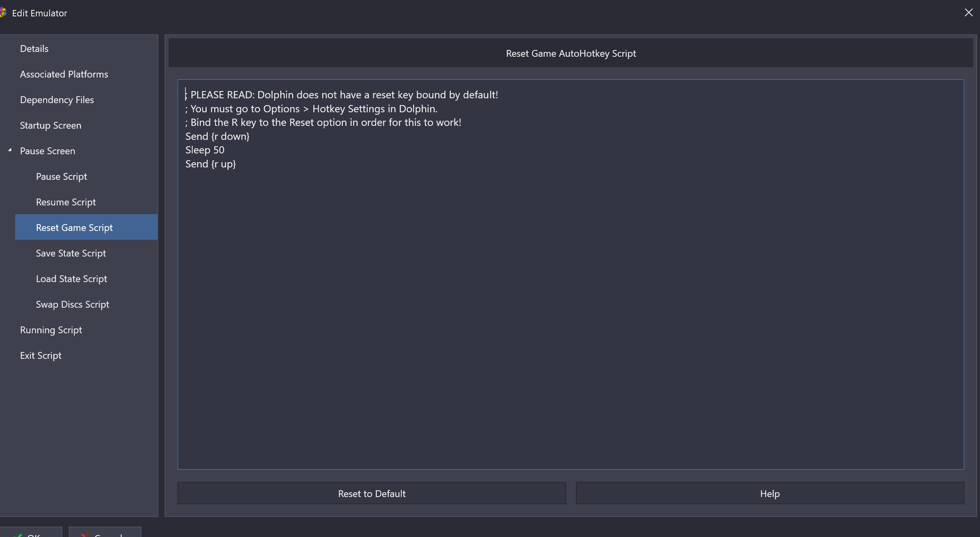The image size is (980, 537).
Task: Click the 'Send {r down}' line
Action: point(217,136)
